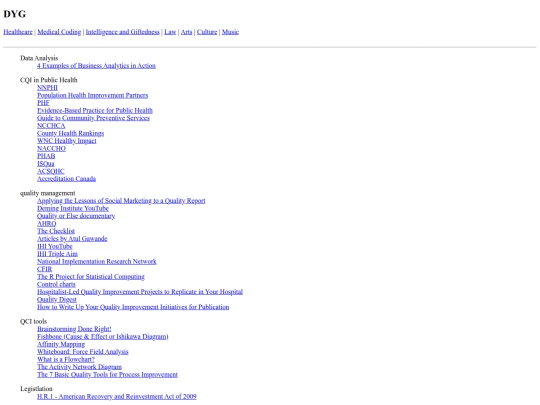Click the ISQua link

pos(45,163)
